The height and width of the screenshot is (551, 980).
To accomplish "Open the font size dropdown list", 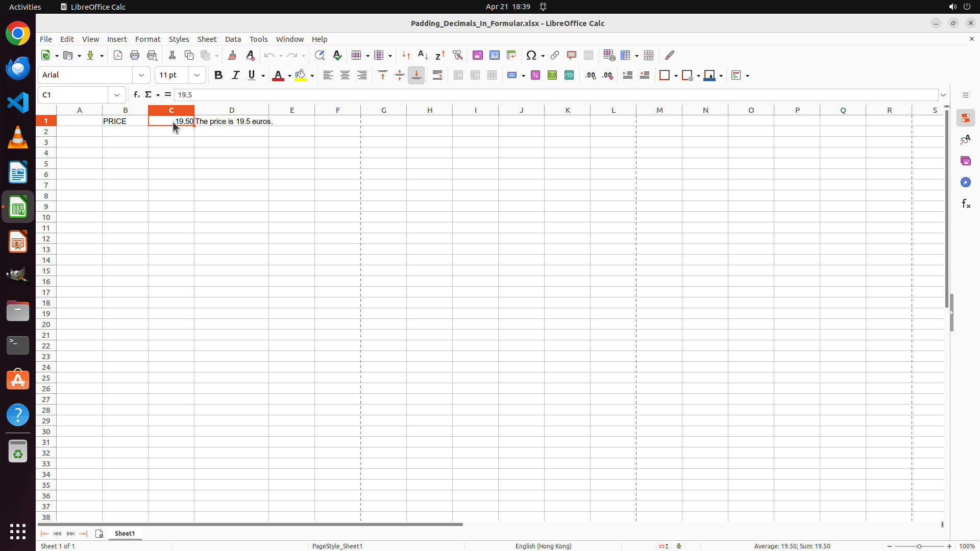I will [197, 75].
